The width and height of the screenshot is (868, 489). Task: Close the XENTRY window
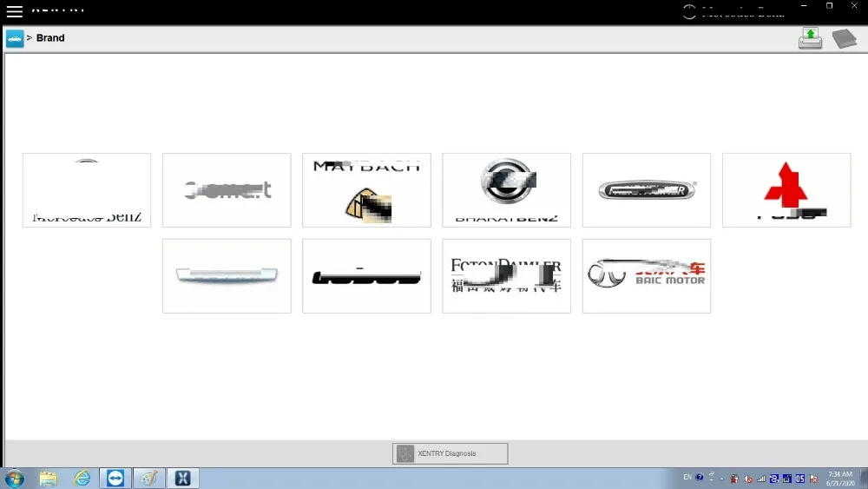854,5
